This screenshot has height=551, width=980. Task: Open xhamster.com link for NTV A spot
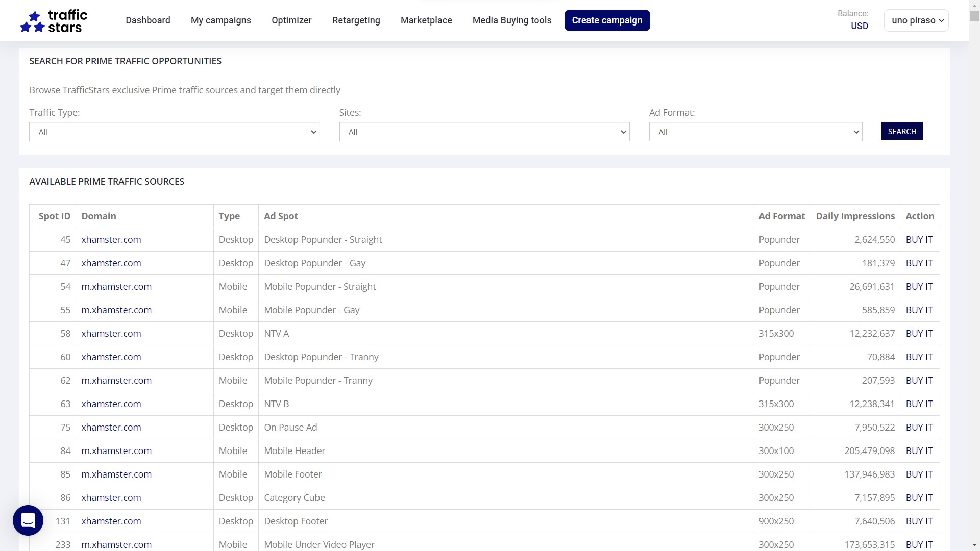click(x=111, y=333)
